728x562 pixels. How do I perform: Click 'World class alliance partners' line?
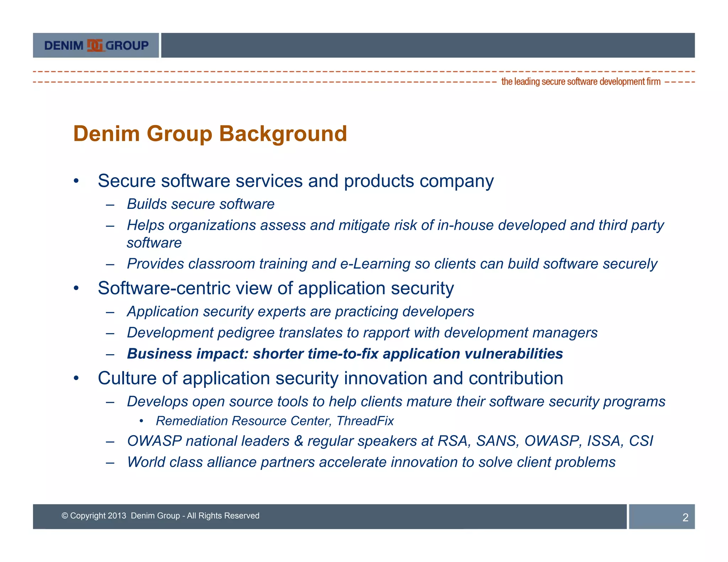click(371, 462)
